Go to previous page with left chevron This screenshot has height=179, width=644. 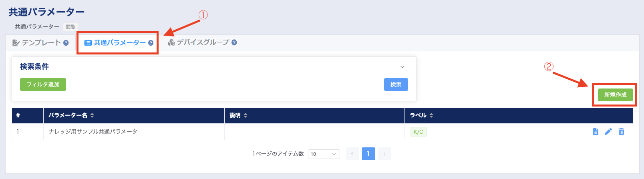coord(352,154)
